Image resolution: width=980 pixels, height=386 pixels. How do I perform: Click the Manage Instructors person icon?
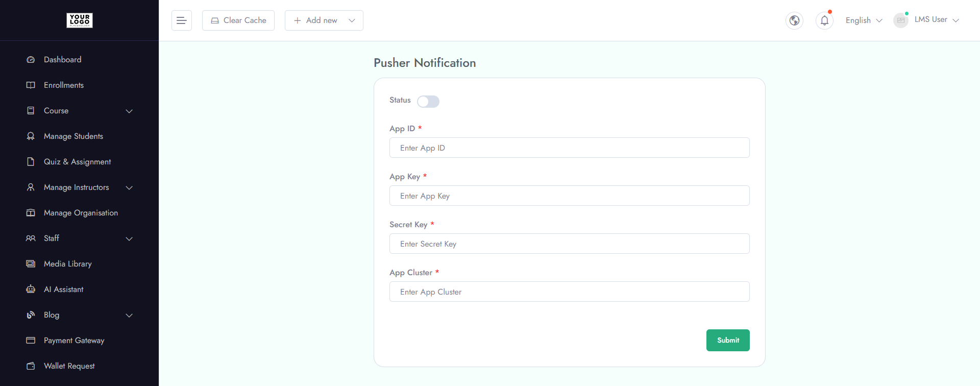point(31,187)
